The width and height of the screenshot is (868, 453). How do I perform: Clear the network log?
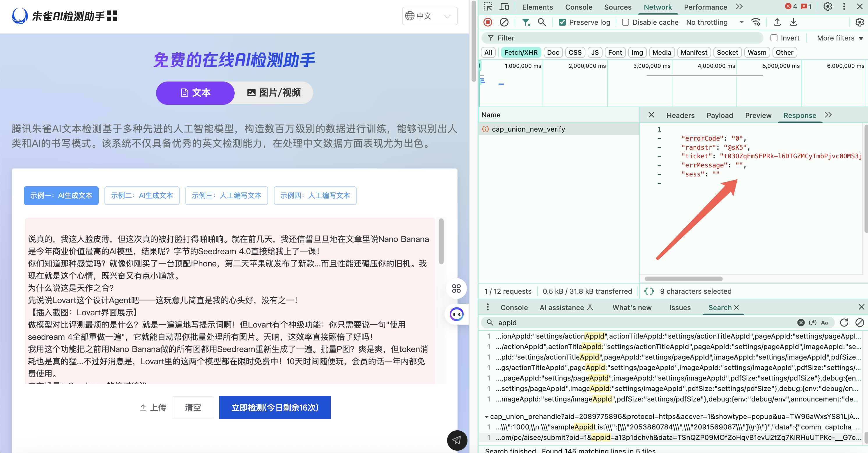(x=504, y=22)
